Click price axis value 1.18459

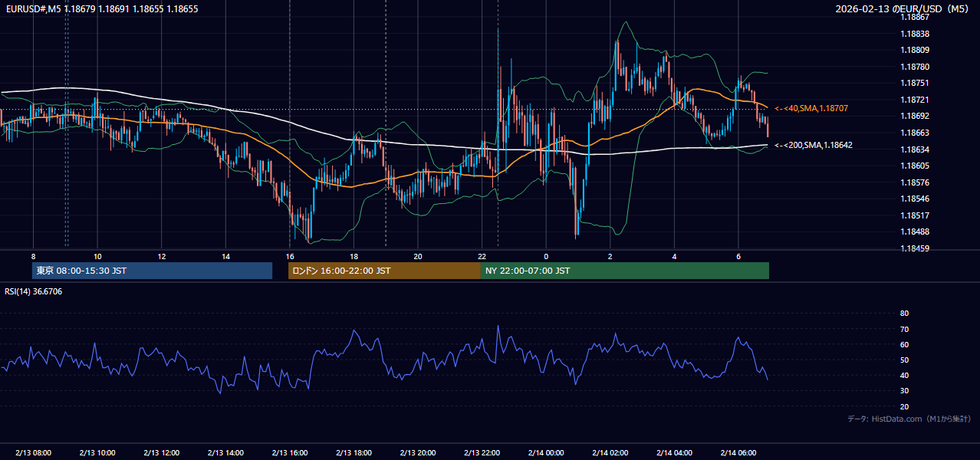[915, 248]
